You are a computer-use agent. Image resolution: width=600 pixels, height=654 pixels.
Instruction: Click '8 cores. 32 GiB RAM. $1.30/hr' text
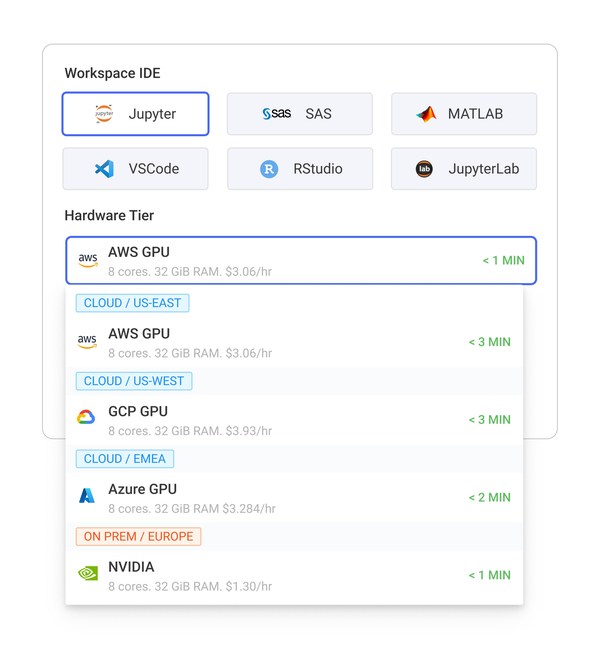[190, 586]
